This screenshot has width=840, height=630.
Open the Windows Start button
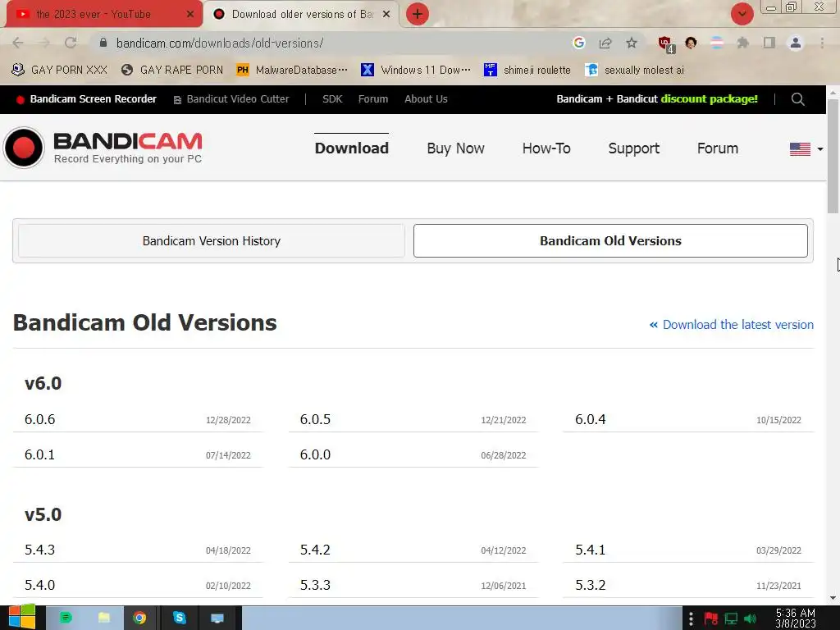21,618
